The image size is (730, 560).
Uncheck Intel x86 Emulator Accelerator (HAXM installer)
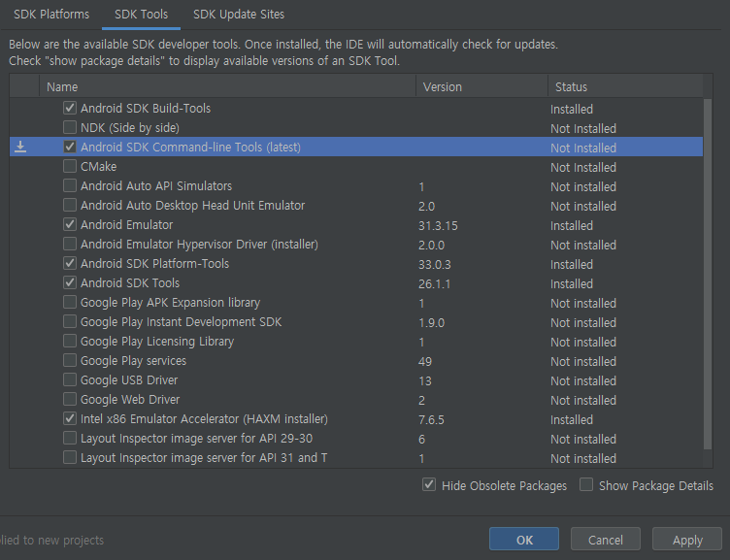70,419
